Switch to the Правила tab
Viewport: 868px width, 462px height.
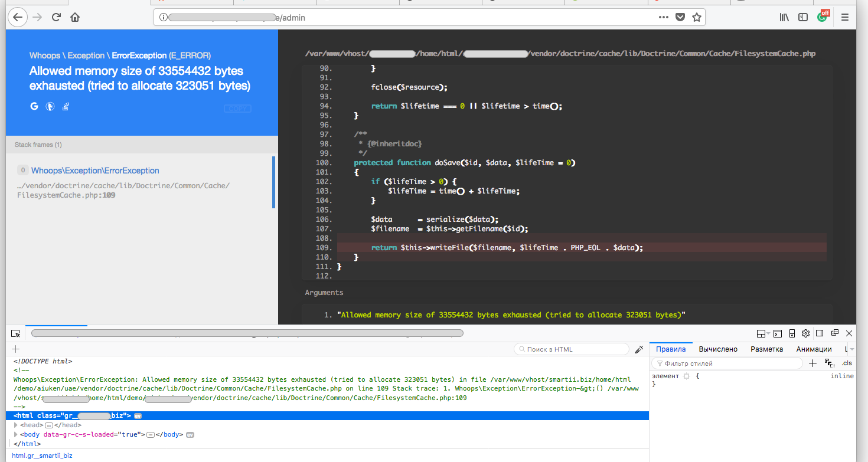pyautogui.click(x=671, y=349)
